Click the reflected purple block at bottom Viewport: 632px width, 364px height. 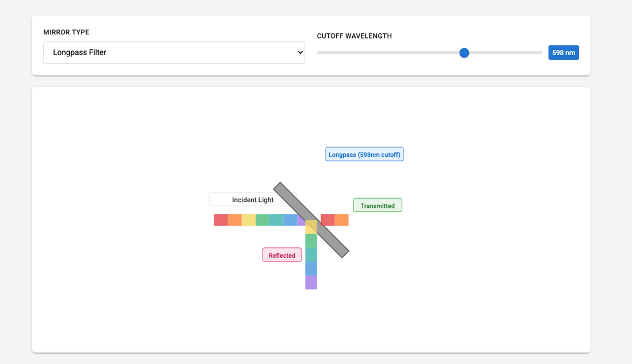311,282
